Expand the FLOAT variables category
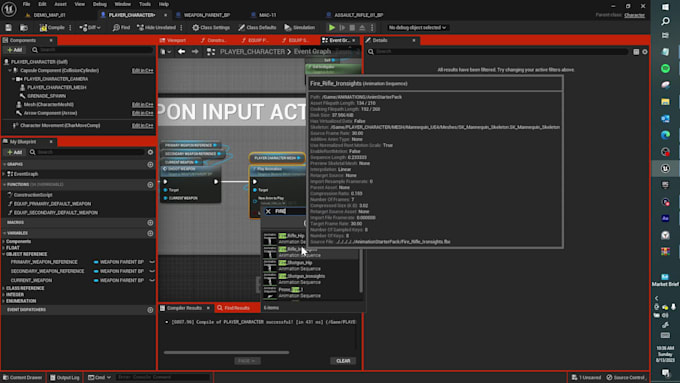This screenshot has width=680, height=383. click(4, 248)
